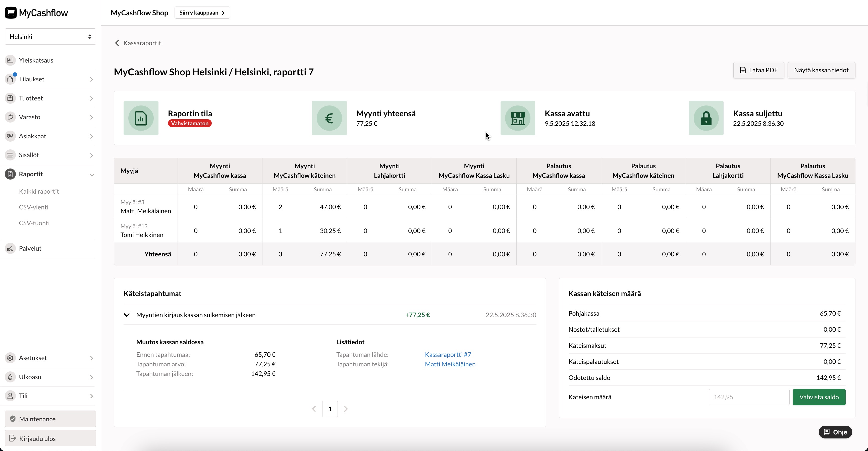Screen dimensions: 868x451
Task: Click the Lataa PDF button
Action: click(758, 70)
